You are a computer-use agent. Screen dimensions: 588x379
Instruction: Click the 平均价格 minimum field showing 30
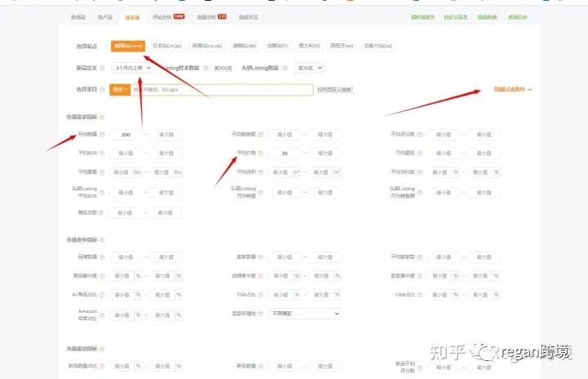pos(285,153)
